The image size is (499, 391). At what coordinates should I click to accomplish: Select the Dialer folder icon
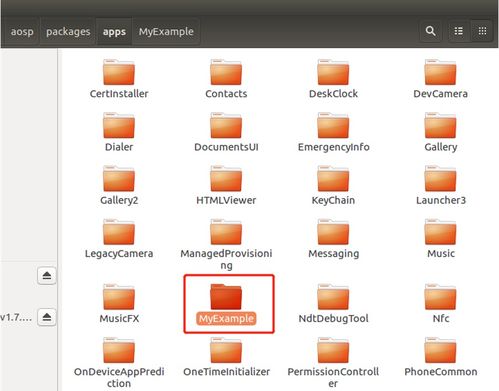[x=119, y=126]
